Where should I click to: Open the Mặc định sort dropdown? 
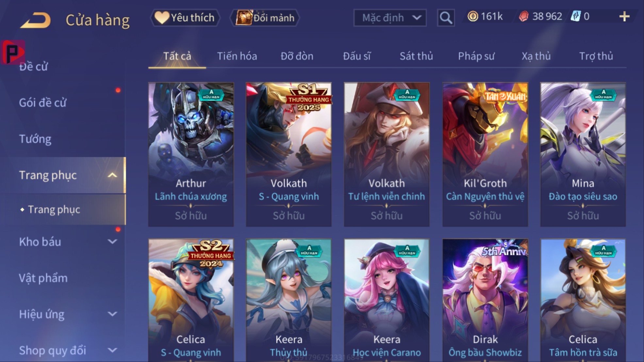pyautogui.click(x=390, y=18)
